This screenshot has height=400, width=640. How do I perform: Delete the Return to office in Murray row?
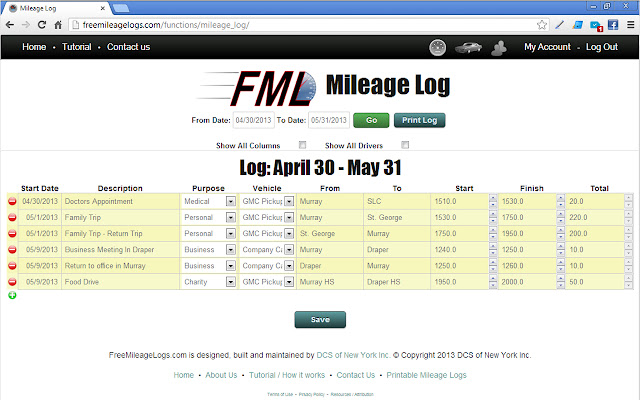click(x=12, y=266)
